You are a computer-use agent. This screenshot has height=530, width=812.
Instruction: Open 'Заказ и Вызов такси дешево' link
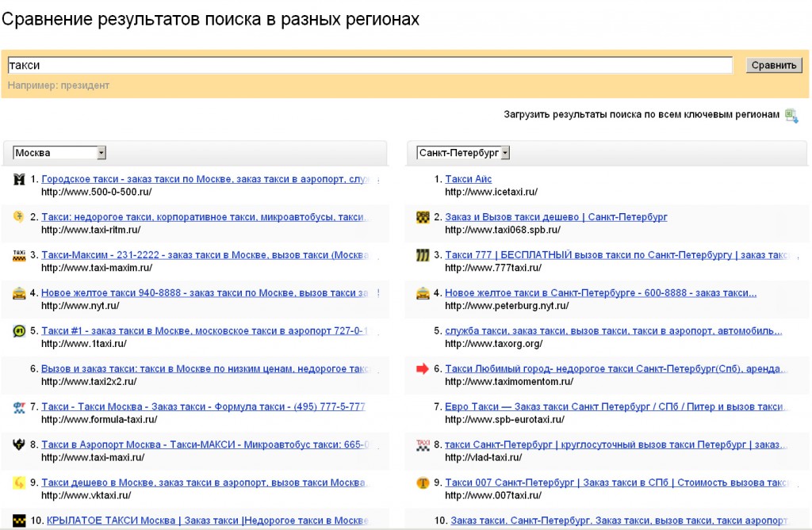[556, 217]
